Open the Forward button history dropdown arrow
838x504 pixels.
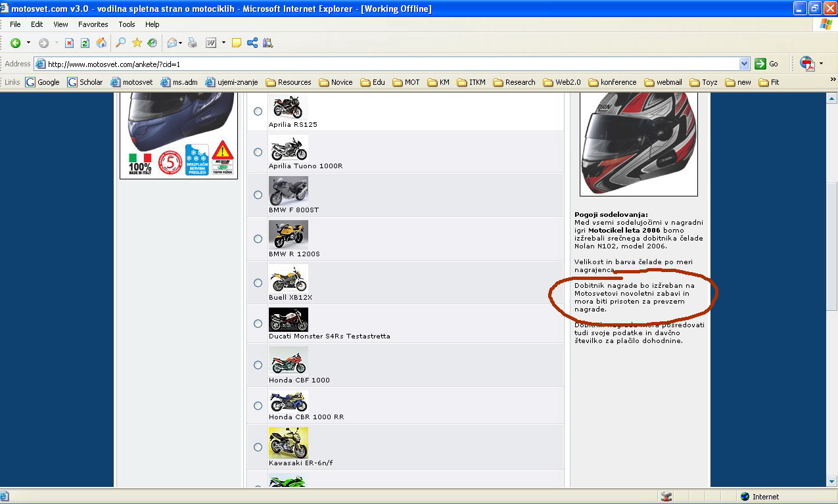56,43
